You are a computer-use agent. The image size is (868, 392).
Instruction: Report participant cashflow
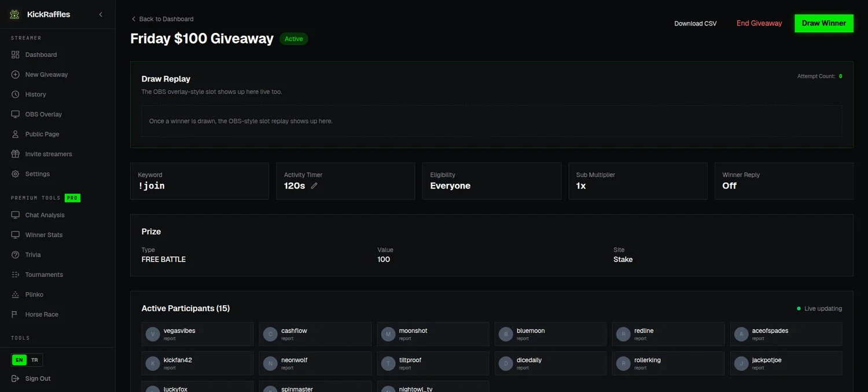pyautogui.click(x=288, y=339)
